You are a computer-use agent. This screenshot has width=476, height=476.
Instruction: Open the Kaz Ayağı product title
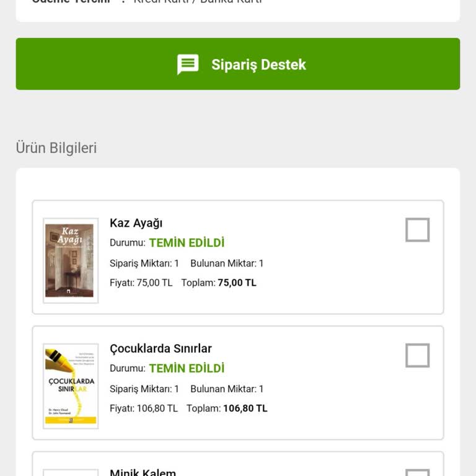coord(136,223)
